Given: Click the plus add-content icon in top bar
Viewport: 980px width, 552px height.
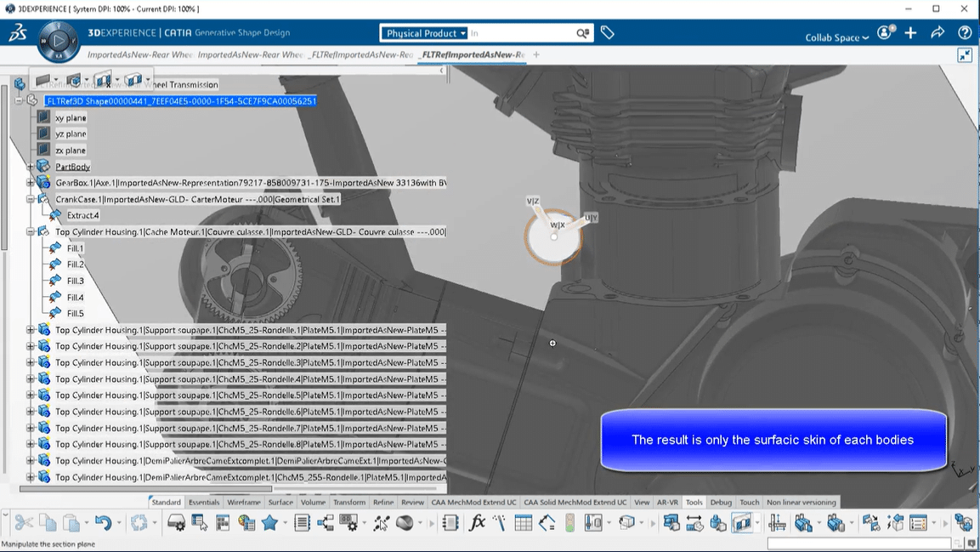Looking at the screenshot, I should [910, 32].
